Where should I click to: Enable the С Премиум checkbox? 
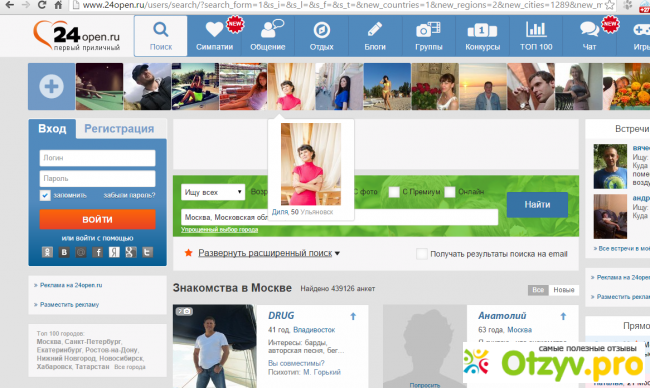pos(394,192)
